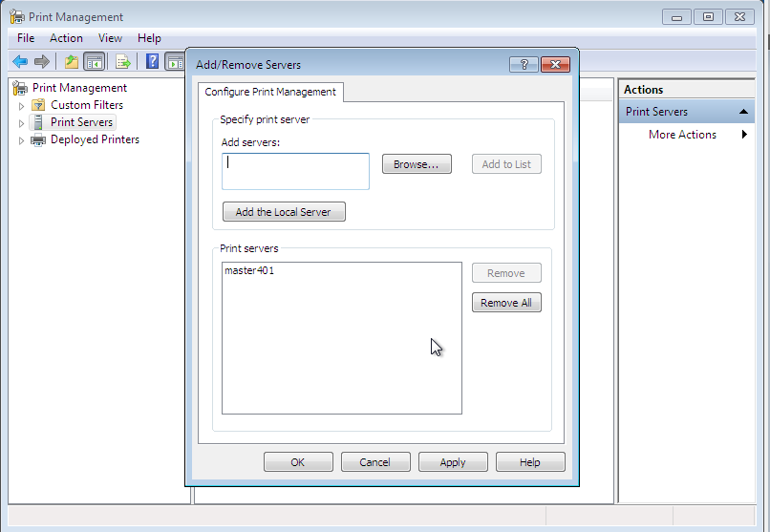Select Custom Filters label in tree
The image size is (770, 532).
(86, 105)
